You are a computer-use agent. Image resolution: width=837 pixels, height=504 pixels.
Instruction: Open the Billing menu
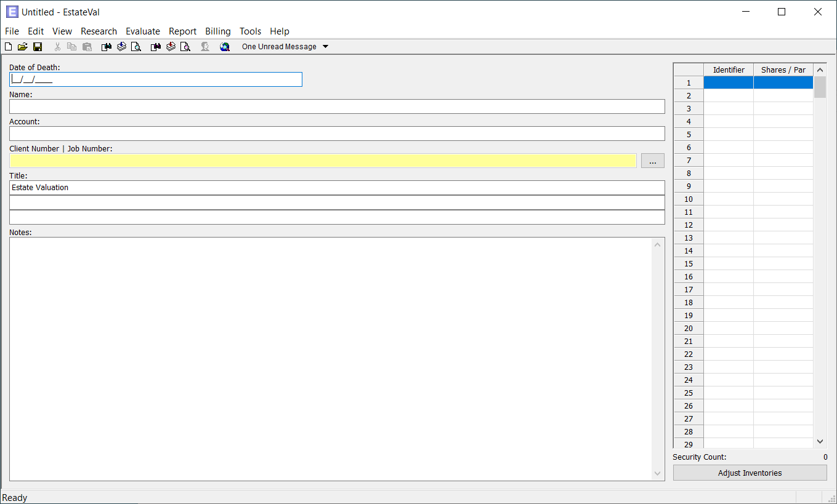(218, 31)
